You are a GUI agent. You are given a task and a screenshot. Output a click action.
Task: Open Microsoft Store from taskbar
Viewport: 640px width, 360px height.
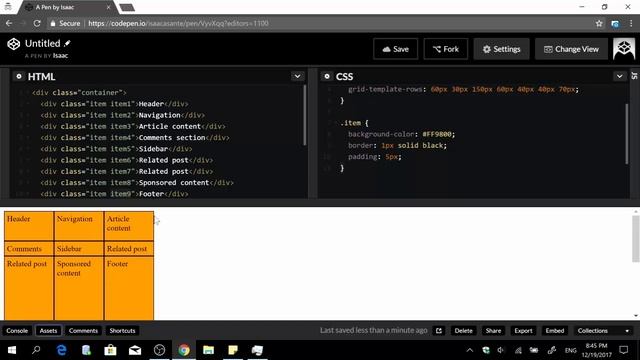pyautogui.click(x=110, y=350)
